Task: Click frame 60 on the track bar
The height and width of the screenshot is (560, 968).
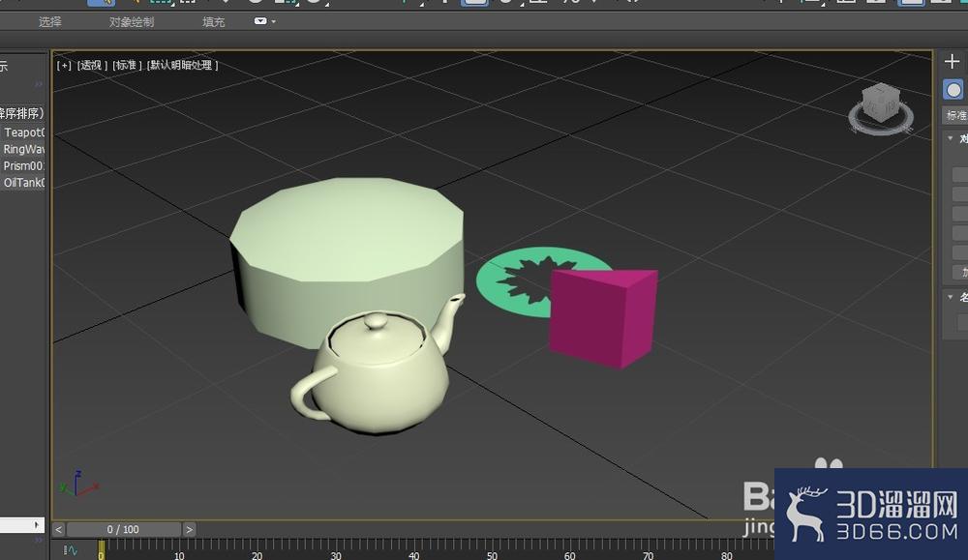Action: point(569,556)
